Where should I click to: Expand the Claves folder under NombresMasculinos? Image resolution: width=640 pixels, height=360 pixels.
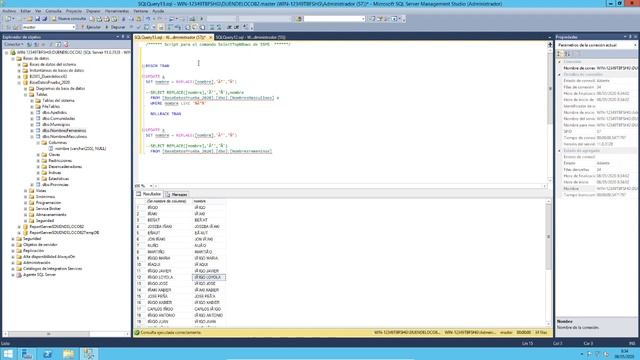(x=38, y=155)
